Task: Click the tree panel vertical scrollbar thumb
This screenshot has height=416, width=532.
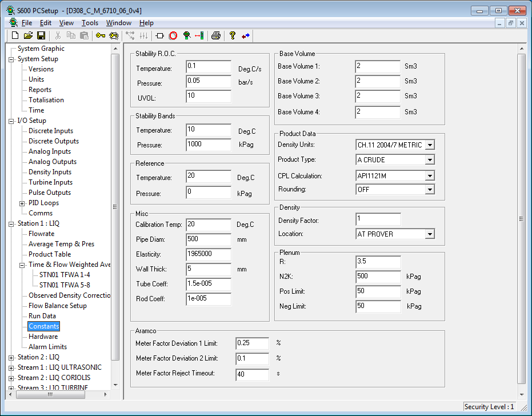Action: coord(115,207)
